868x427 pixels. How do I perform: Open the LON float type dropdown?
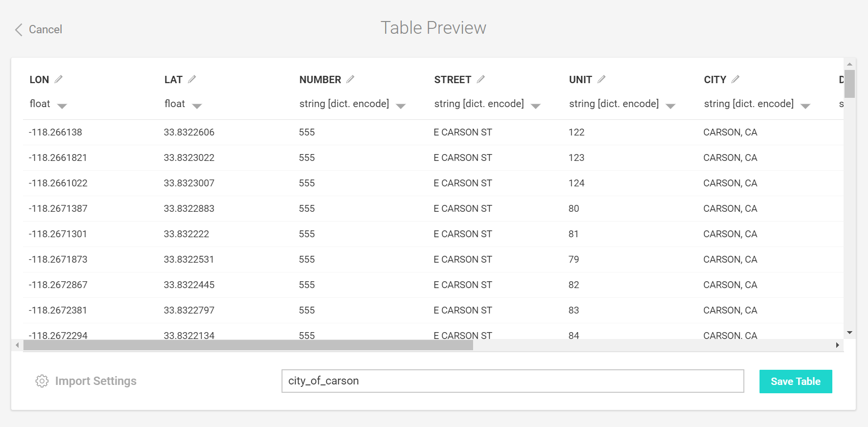[x=62, y=106]
